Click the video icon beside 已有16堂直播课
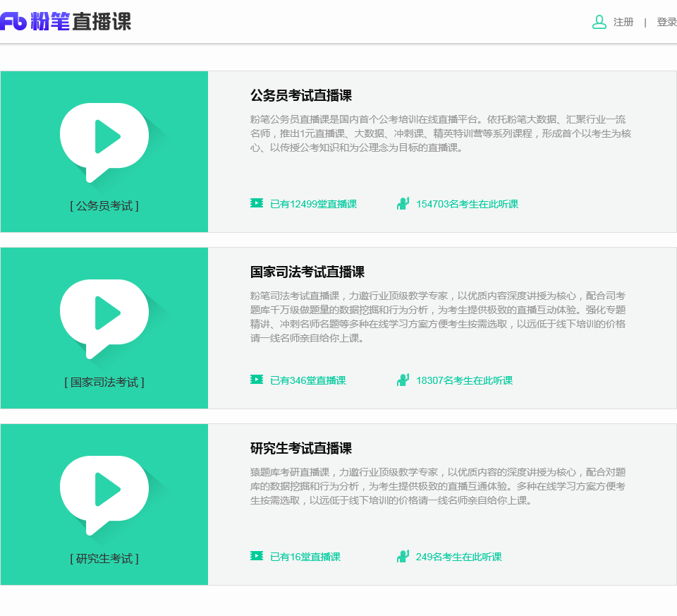The height and width of the screenshot is (616, 677). [x=257, y=555]
